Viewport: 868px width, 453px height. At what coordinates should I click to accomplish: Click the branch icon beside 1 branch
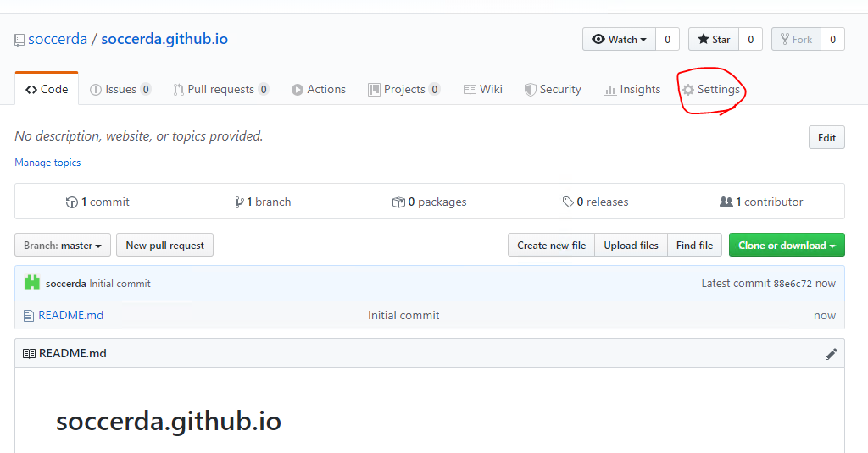click(239, 202)
